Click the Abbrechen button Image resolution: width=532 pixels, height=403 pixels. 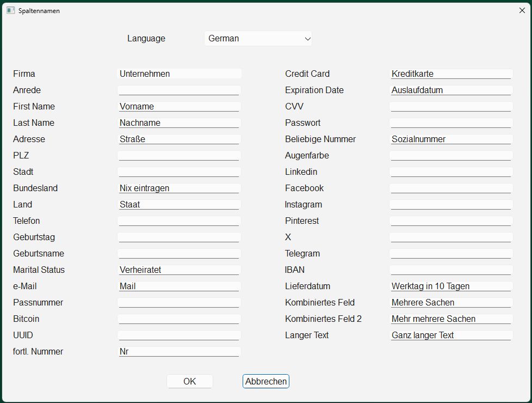pos(265,381)
